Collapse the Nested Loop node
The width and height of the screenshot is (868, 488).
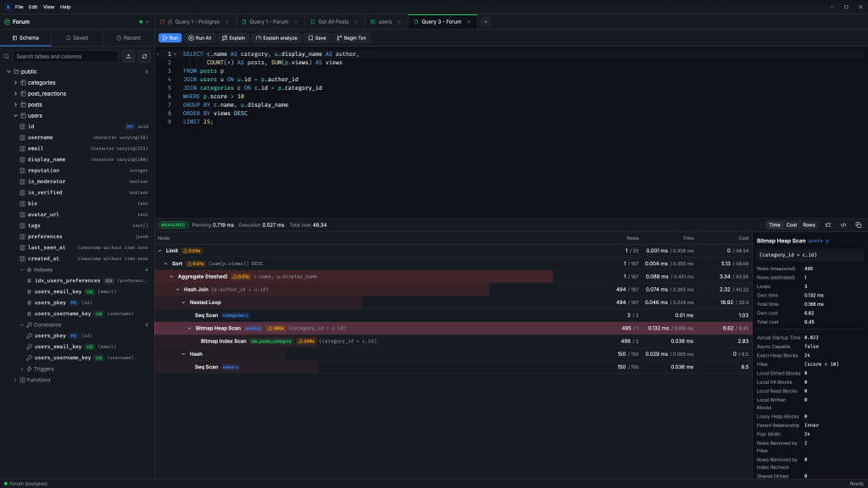pyautogui.click(x=184, y=302)
